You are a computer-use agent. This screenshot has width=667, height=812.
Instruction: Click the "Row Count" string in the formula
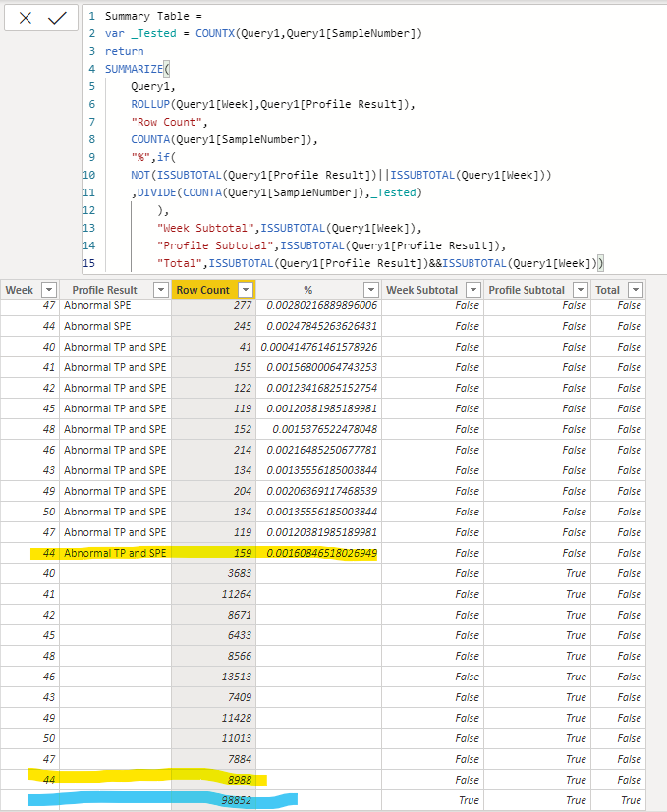[166, 122]
